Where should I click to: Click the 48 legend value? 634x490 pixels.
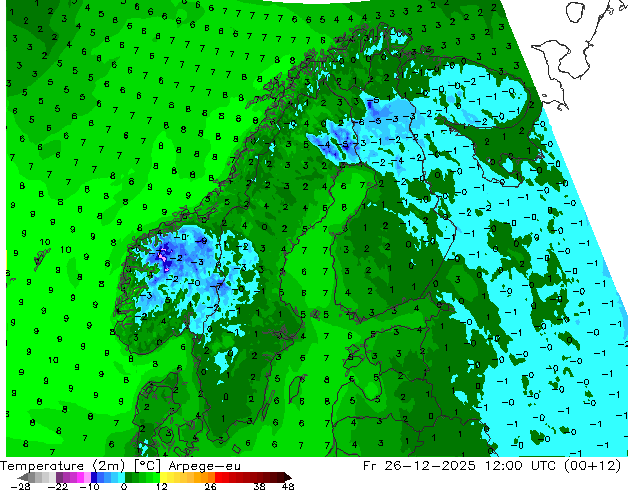tap(288, 486)
